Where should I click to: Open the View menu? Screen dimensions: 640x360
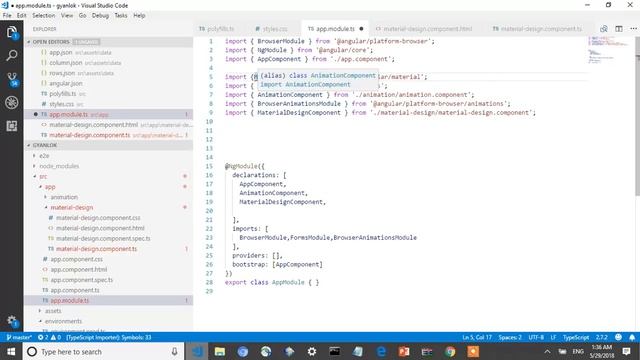(67, 15)
